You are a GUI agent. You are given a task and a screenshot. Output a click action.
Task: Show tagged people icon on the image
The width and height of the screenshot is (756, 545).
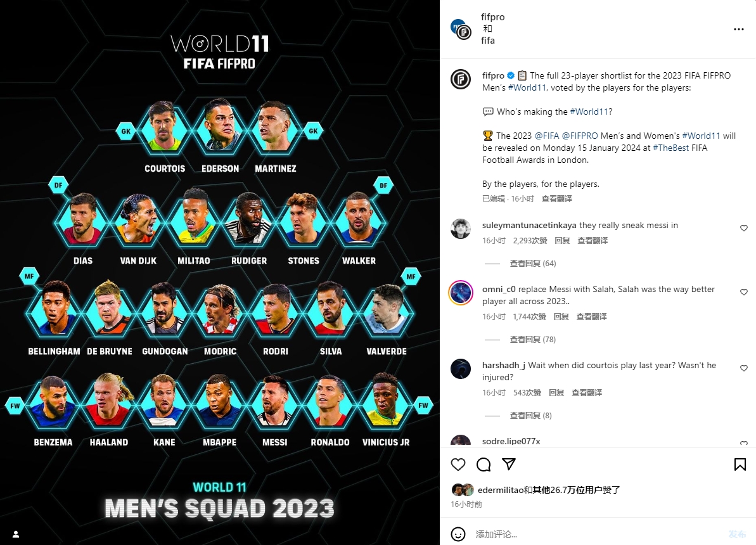point(16,534)
